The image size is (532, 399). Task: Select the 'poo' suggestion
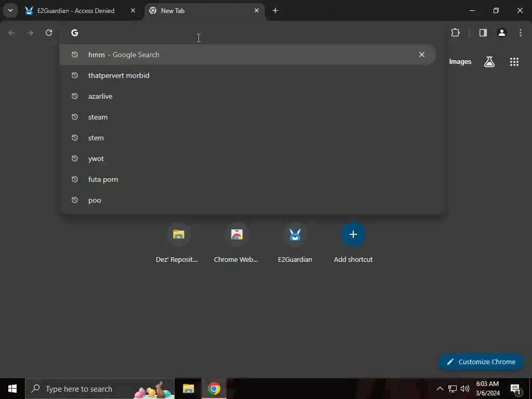pos(248,200)
